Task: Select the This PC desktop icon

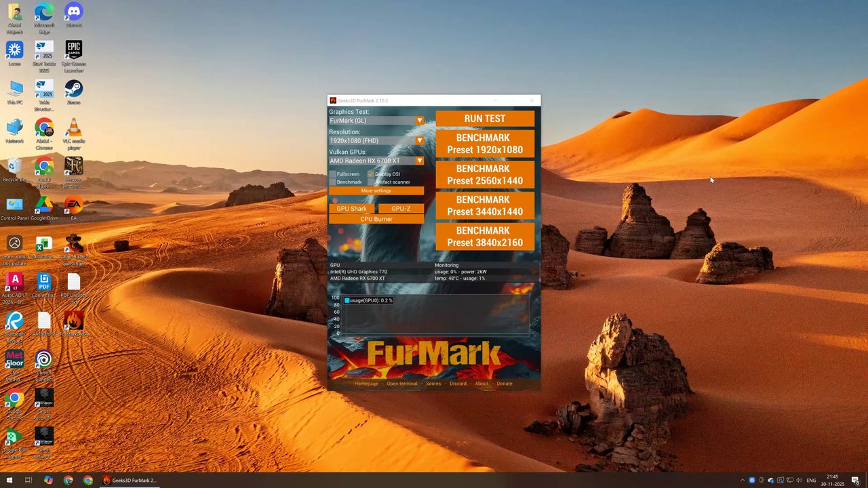Action: (x=15, y=93)
